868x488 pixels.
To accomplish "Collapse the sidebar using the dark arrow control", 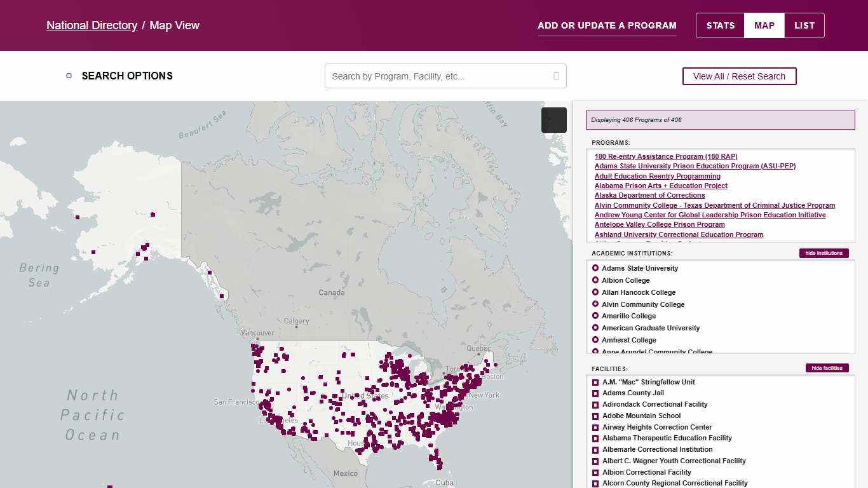I will tap(553, 120).
